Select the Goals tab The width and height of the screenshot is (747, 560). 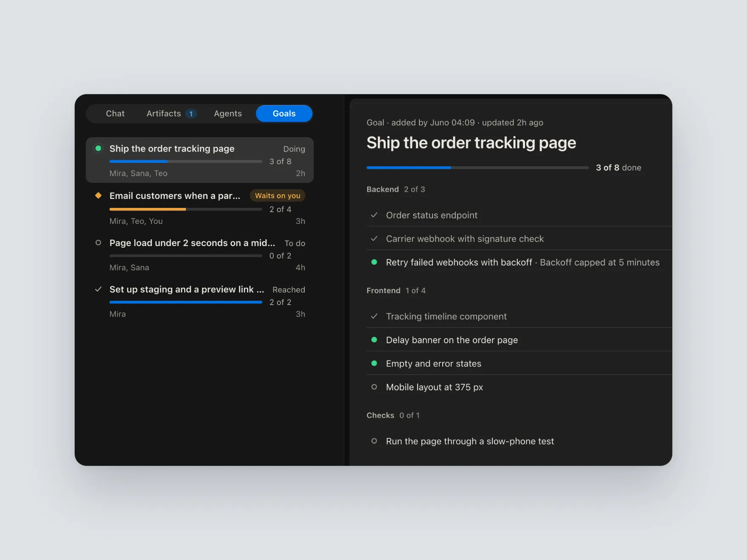coord(284,114)
